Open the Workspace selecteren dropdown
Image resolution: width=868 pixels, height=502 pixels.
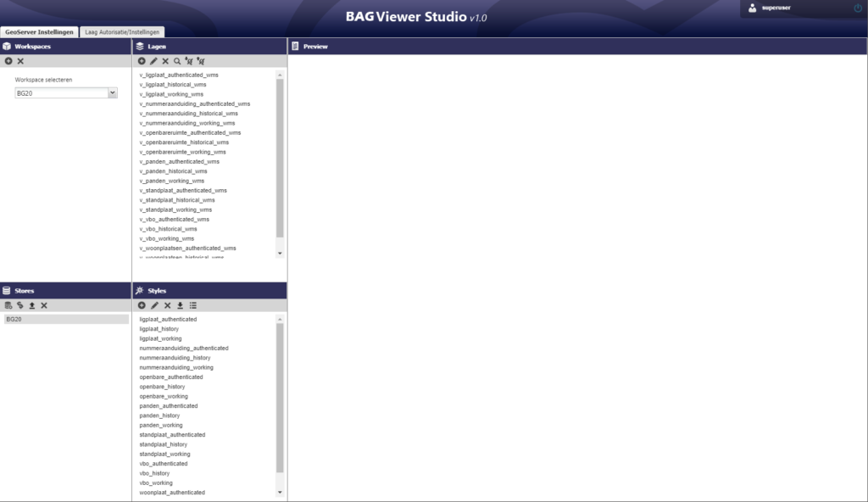[66, 93]
